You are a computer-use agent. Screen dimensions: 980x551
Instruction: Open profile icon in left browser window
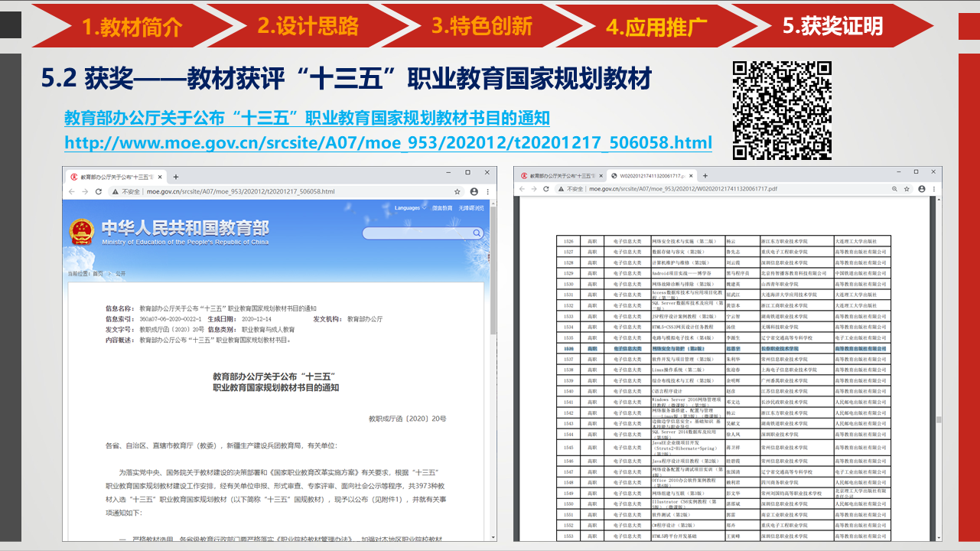point(474,191)
